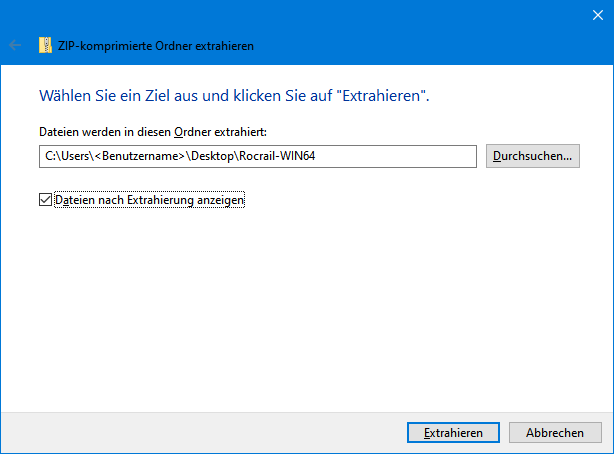Screen dimensions: 614x454
Task: Click the 'Dateien nach Extrahierung anzeigen' label text
Action: 150,200
